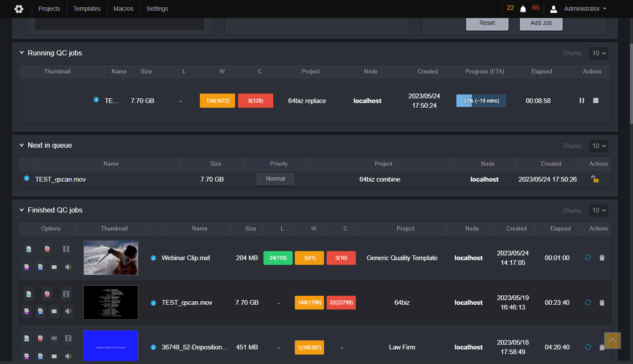Rerun the 36748_52-Deposition job
Viewport: 633px width, 364px height.
point(588,347)
